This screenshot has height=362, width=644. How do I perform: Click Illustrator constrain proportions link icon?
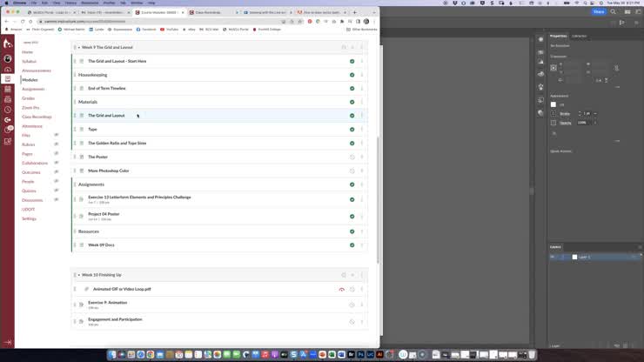(616, 68)
